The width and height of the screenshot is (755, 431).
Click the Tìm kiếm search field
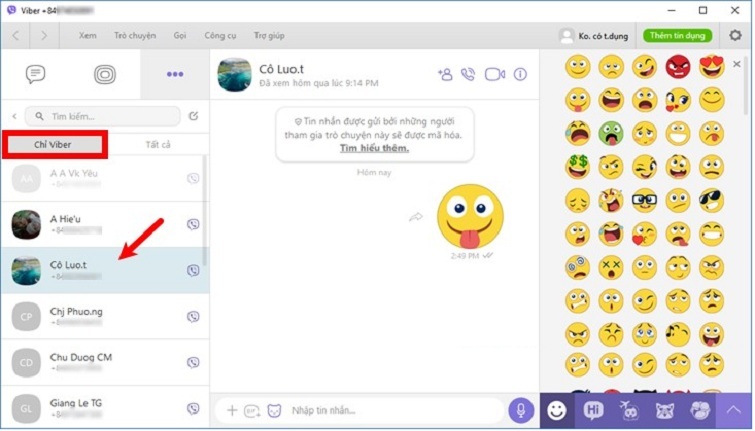pyautogui.click(x=105, y=116)
